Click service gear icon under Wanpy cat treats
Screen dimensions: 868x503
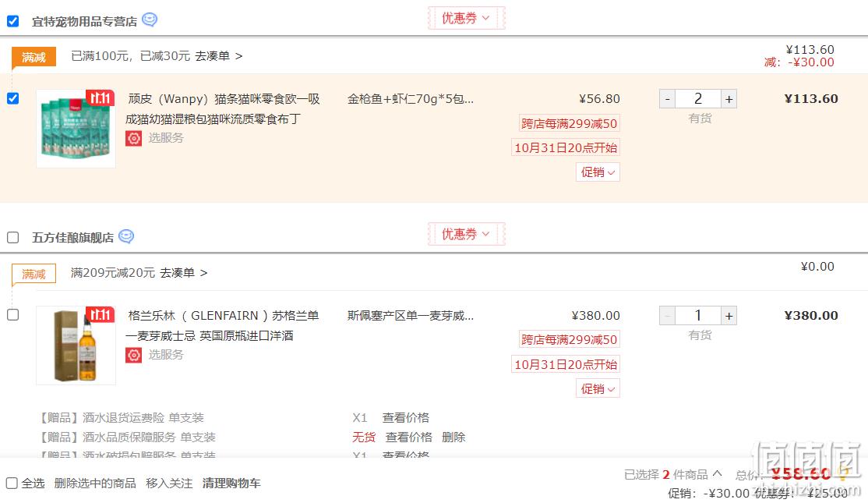click(x=134, y=138)
